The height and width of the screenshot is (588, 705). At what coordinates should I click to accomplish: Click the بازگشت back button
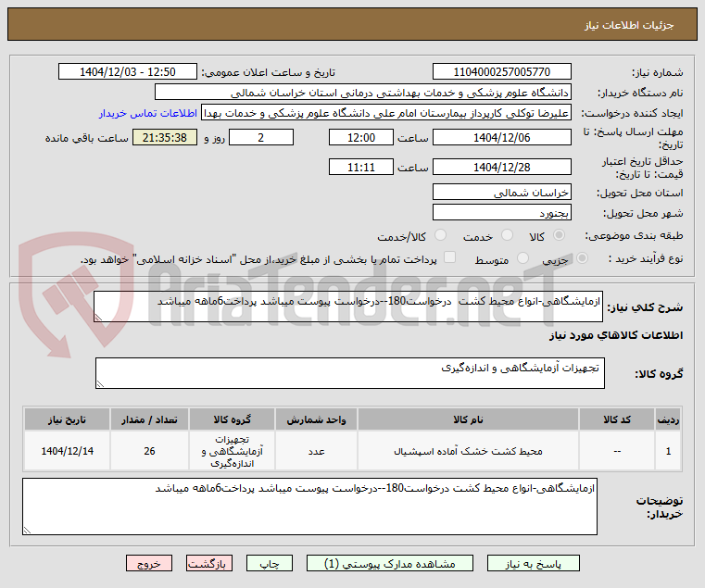[x=209, y=563]
